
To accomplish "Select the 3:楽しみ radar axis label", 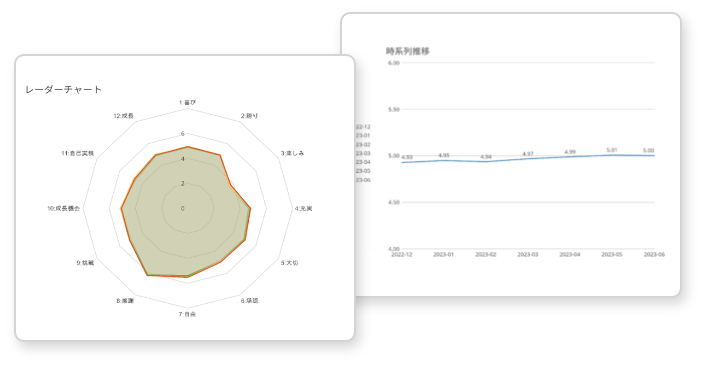I will click(292, 153).
